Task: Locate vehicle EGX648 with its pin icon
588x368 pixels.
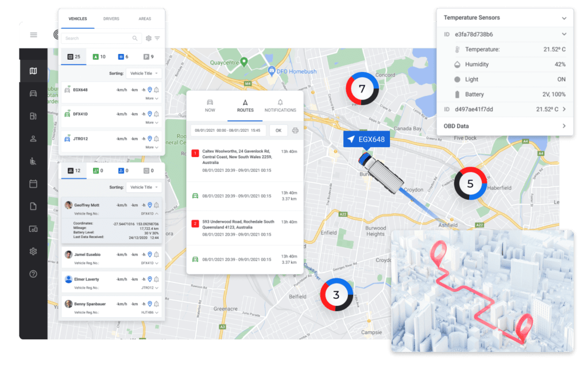Action: pos(150,89)
